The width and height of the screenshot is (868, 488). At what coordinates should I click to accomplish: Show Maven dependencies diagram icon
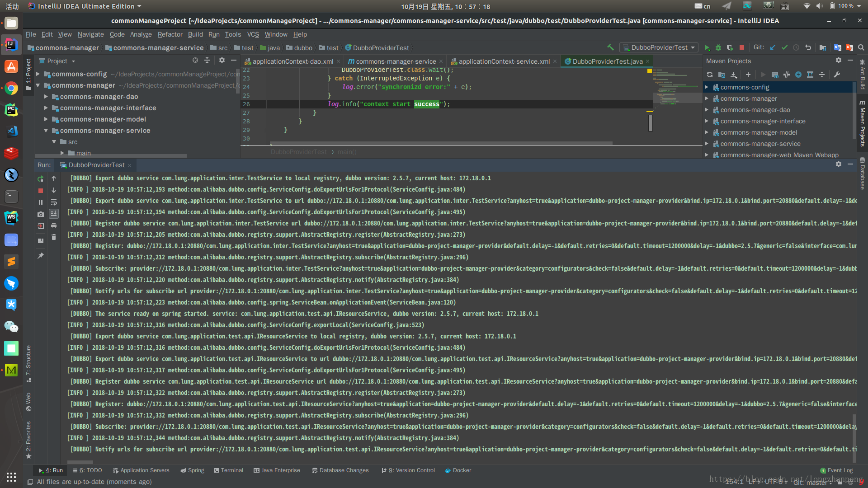(810, 75)
